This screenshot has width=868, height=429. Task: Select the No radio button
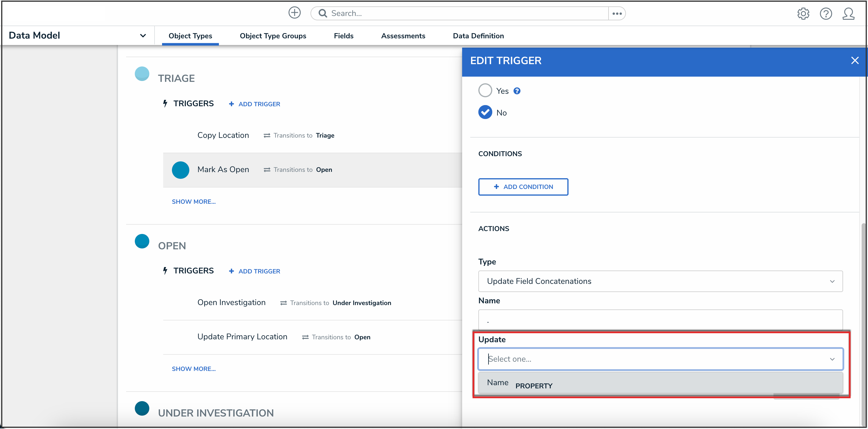(x=485, y=112)
